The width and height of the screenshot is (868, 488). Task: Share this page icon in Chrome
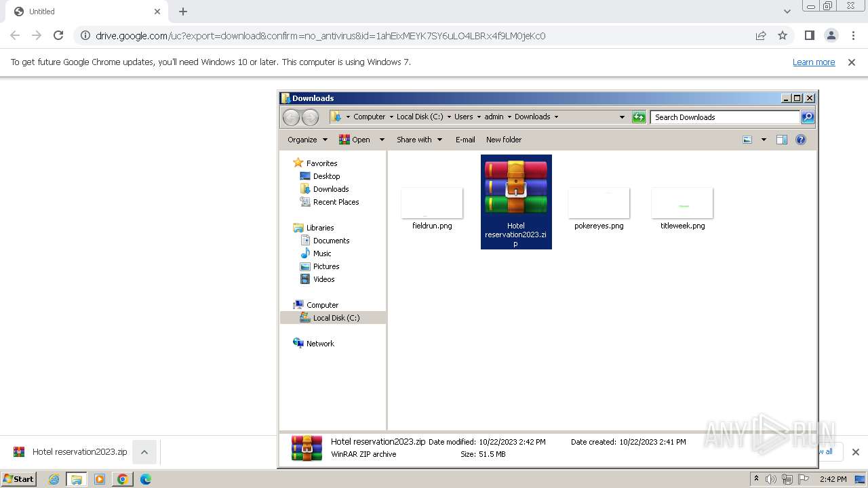pos(761,35)
